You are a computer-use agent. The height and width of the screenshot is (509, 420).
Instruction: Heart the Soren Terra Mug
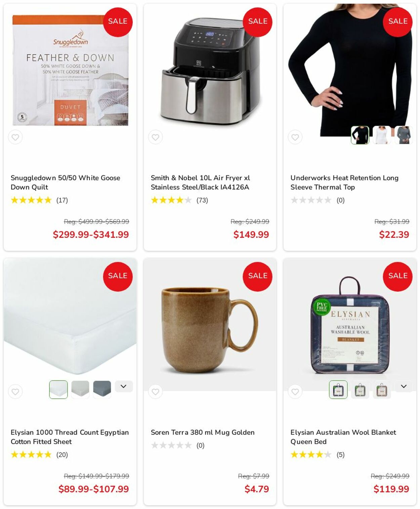click(x=155, y=392)
